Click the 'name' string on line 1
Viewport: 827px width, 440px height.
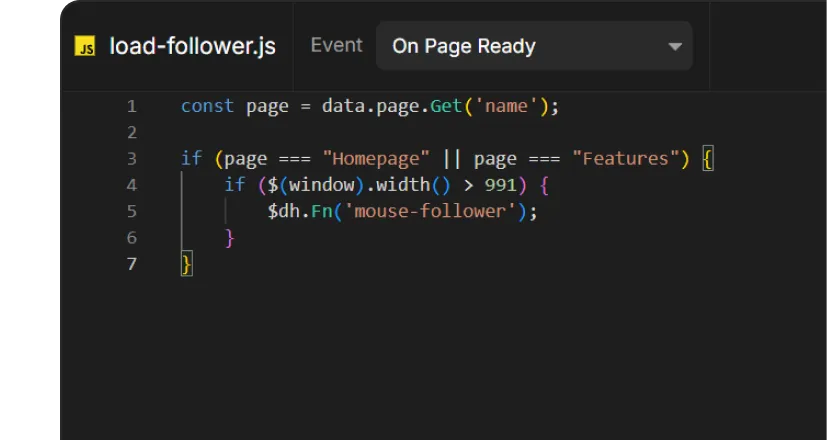(506, 106)
